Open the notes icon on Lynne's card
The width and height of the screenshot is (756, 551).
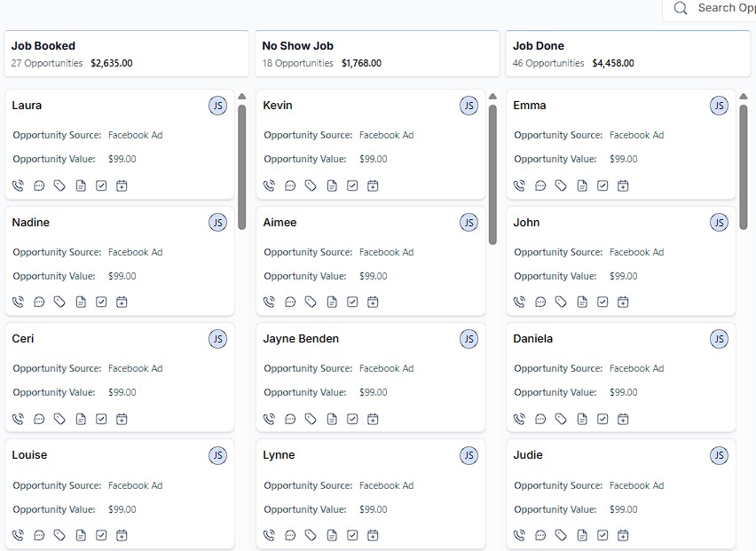[x=332, y=535]
